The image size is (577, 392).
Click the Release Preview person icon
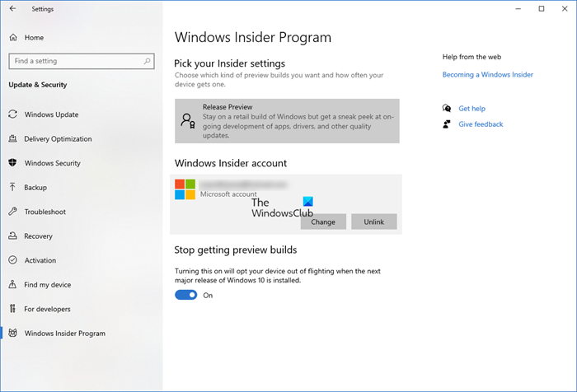tap(188, 120)
